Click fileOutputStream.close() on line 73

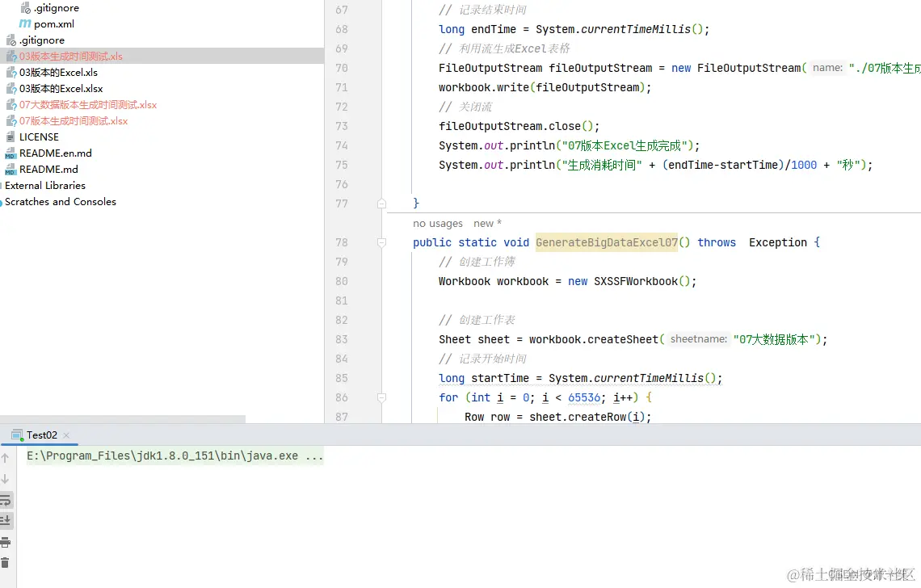(519, 126)
